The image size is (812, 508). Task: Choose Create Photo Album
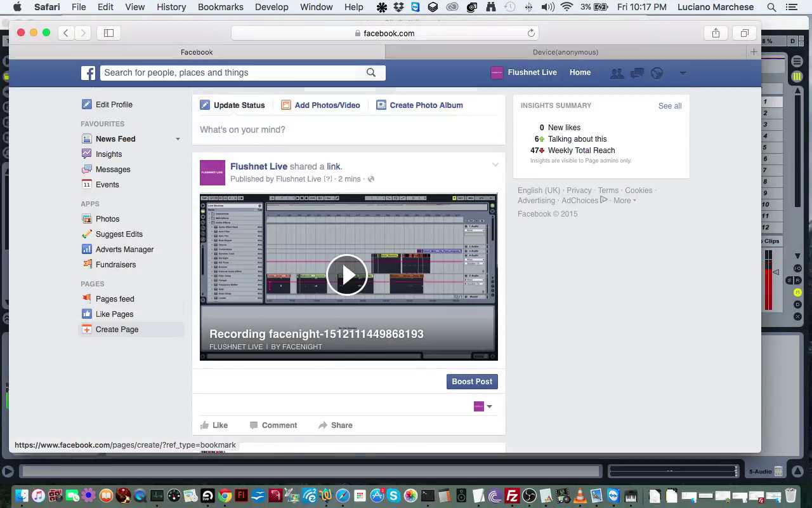pyautogui.click(x=419, y=105)
